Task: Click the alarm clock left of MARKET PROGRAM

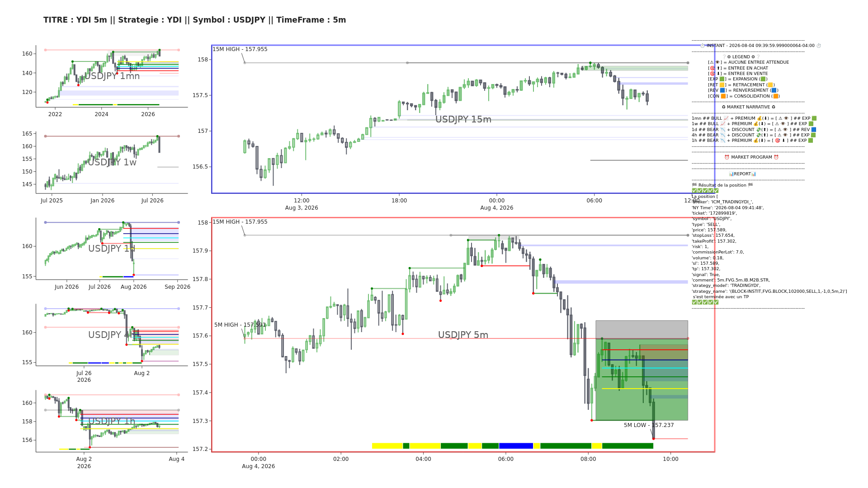Action: [727, 157]
